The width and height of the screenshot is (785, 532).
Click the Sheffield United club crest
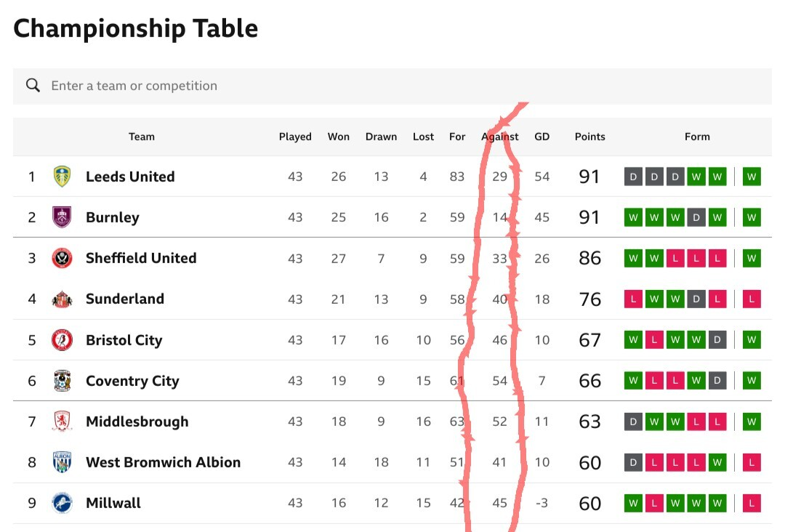(x=62, y=258)
